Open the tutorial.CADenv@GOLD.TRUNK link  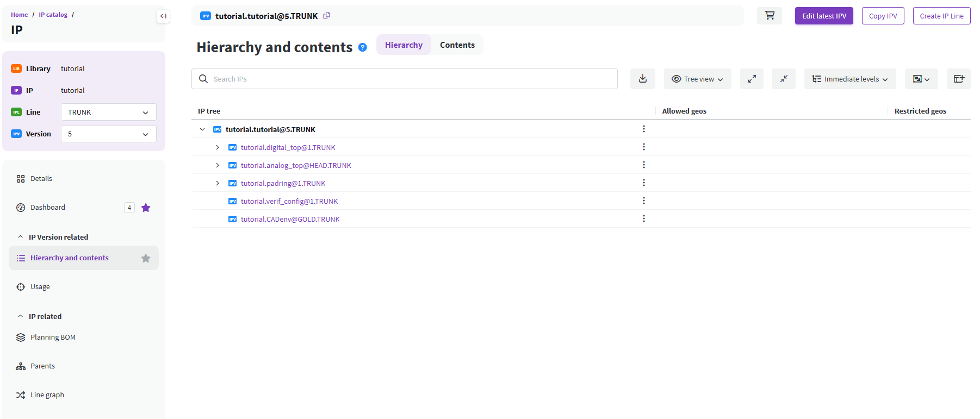click(290, 219)
